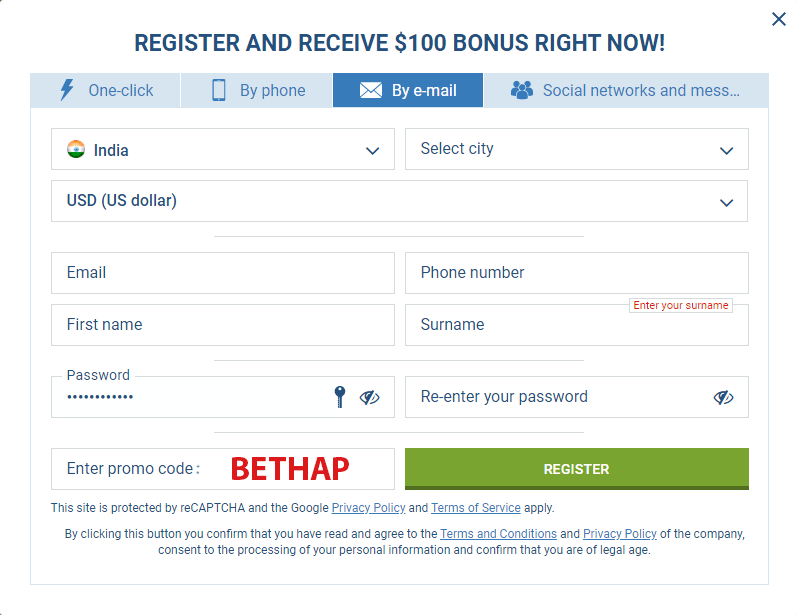Click the envelope icon on By e-mail tab
Image resolution: width=797 pixels, height=615 pixels.
tap(371, 90)
